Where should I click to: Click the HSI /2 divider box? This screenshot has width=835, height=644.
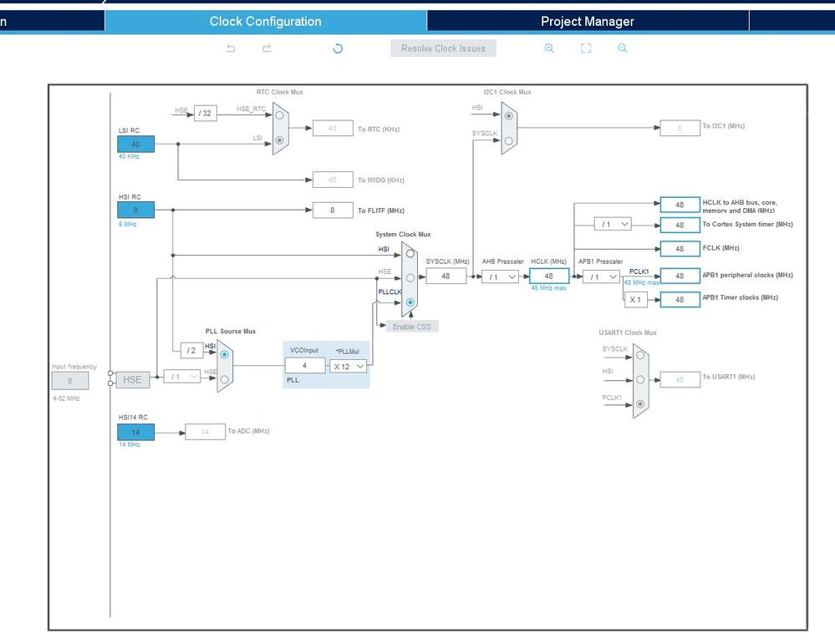191,351
